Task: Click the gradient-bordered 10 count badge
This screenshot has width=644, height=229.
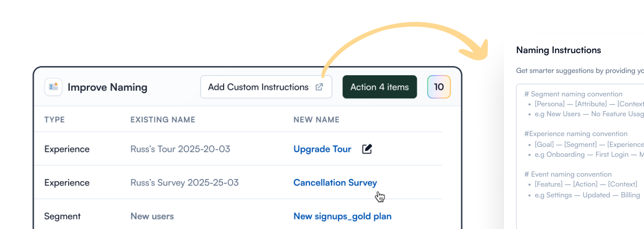Action: [439, 87]
